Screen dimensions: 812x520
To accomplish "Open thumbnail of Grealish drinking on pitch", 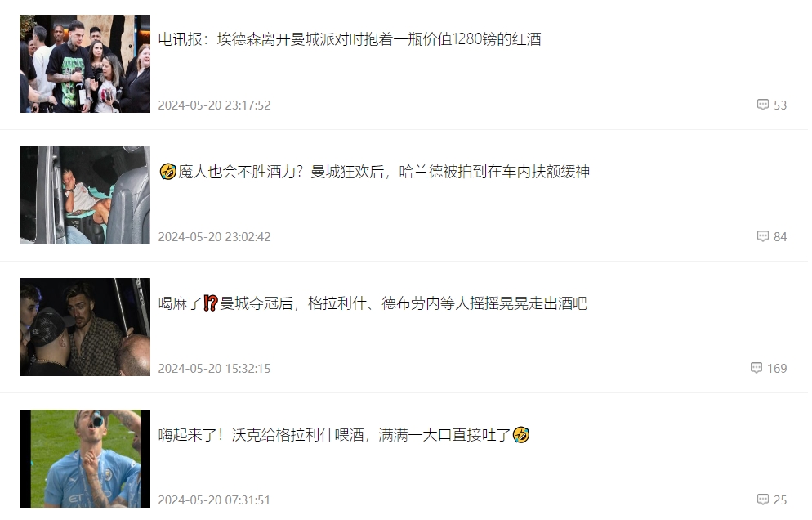I will coord(85,459).
